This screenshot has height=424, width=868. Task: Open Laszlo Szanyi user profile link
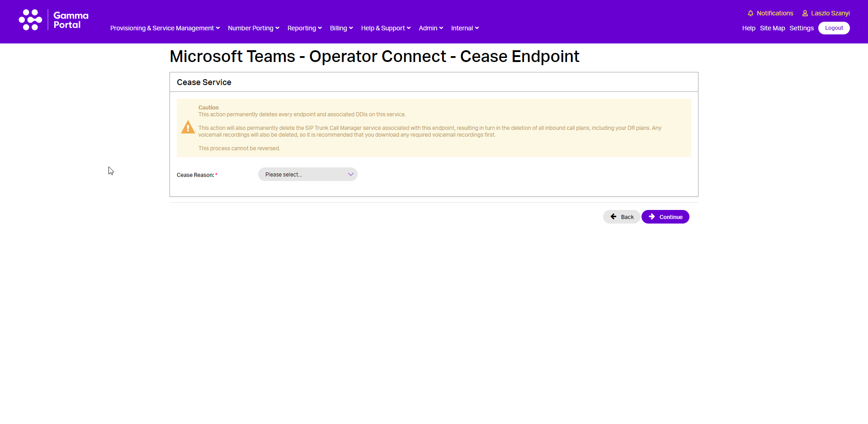click(x=830, y=13)
